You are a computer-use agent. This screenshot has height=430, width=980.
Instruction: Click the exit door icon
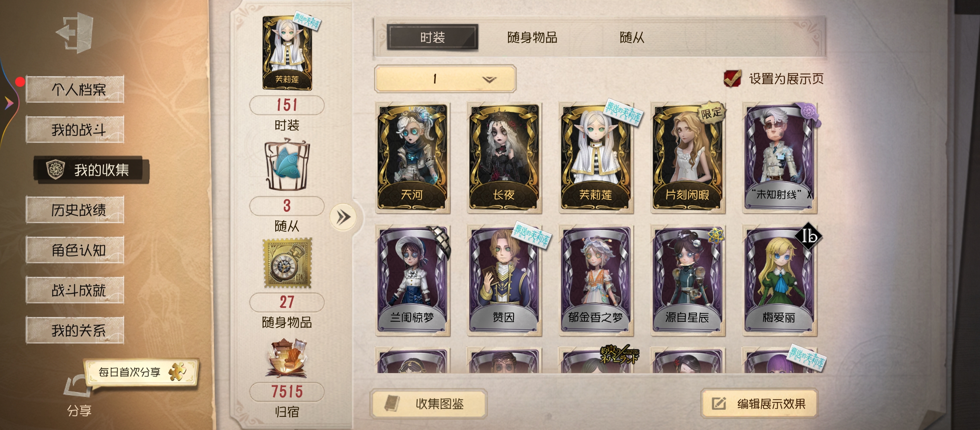[75, 33]
